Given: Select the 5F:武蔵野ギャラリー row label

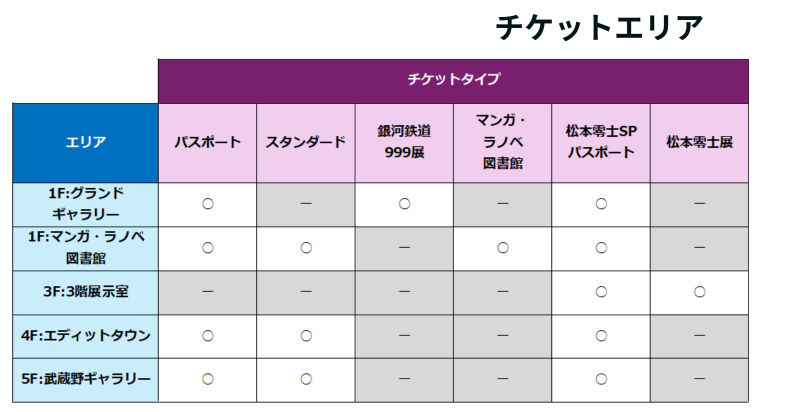Looking at the screenshot, I should pos(85,380).
